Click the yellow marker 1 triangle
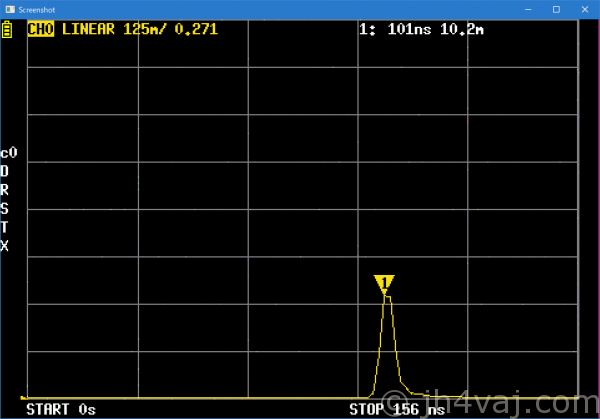Image resolution: width=600 pixels, height=419 pixels. pos(385,284)
